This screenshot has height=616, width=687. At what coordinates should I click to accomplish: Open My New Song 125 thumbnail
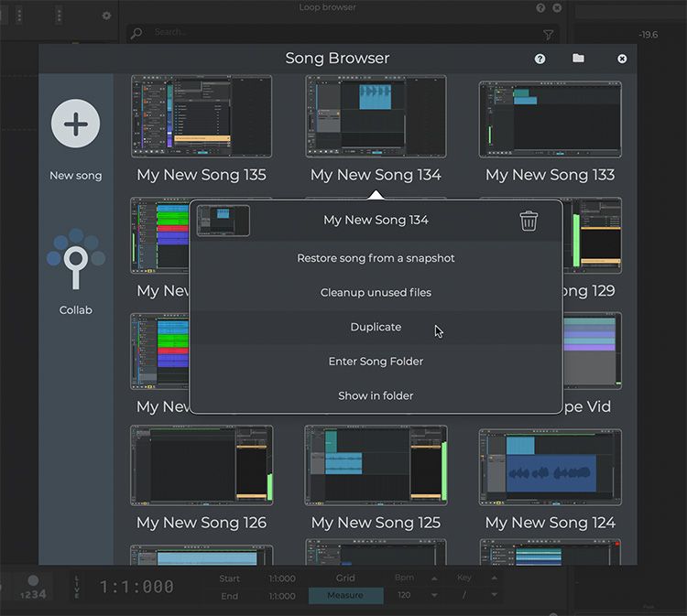[376, 465]
